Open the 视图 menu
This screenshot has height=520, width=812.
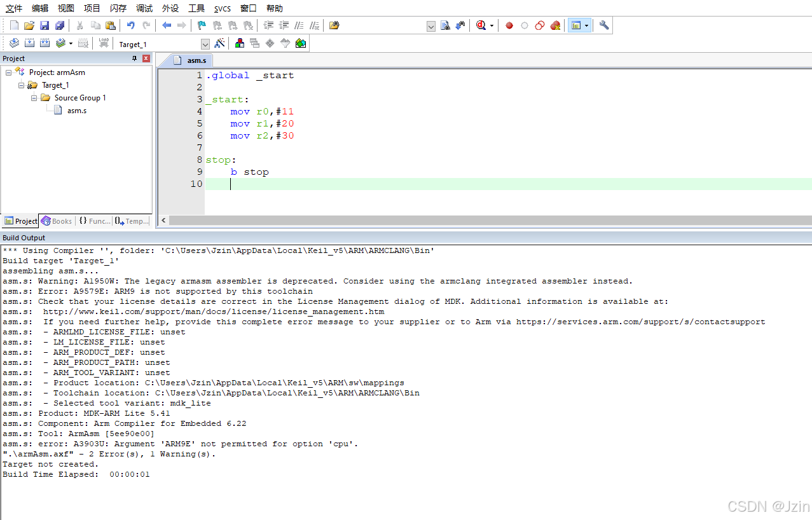pos(66,8)
